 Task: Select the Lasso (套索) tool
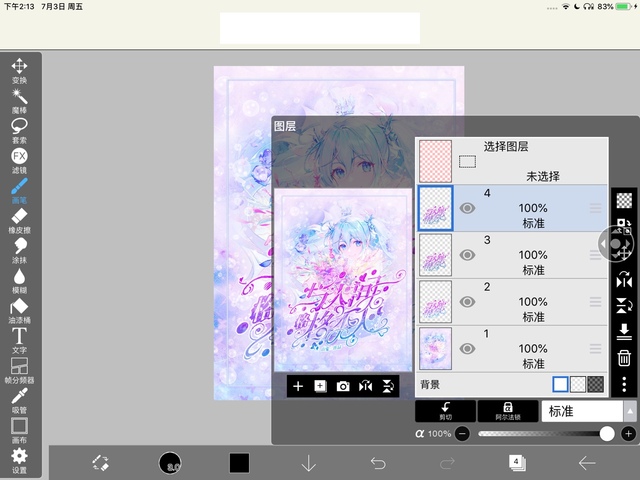19,129
